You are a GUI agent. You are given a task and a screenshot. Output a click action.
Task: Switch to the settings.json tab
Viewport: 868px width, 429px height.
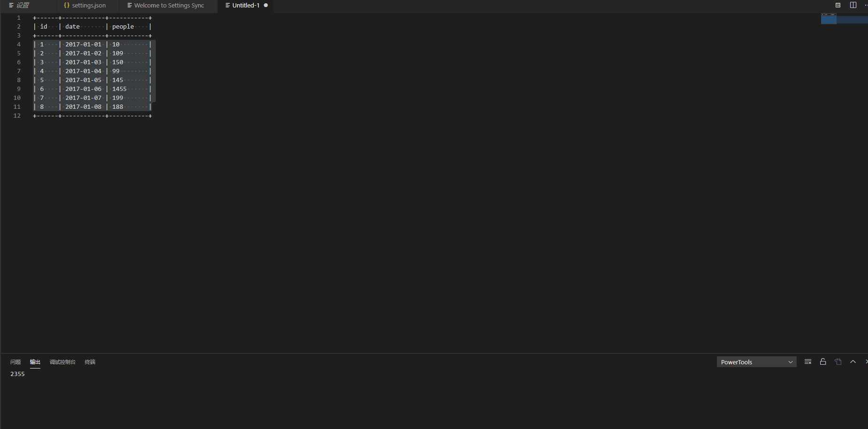click(85, 6)
